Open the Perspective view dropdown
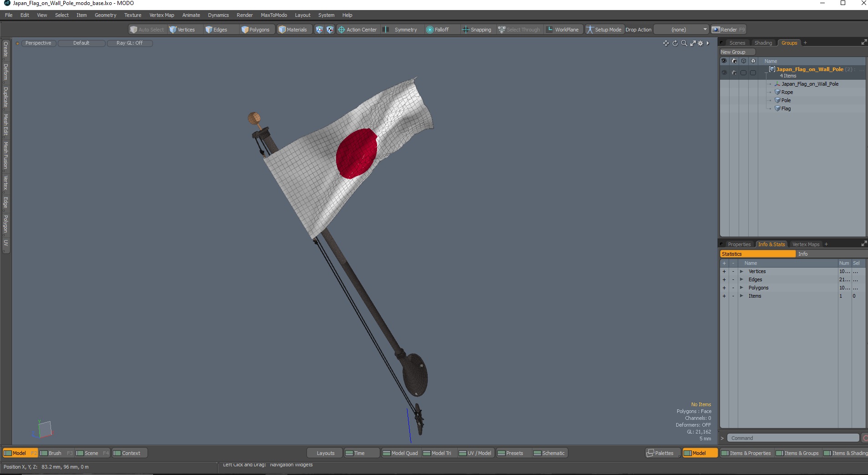Viewport: 868px width, 475px height. click(x=38, y=43)
